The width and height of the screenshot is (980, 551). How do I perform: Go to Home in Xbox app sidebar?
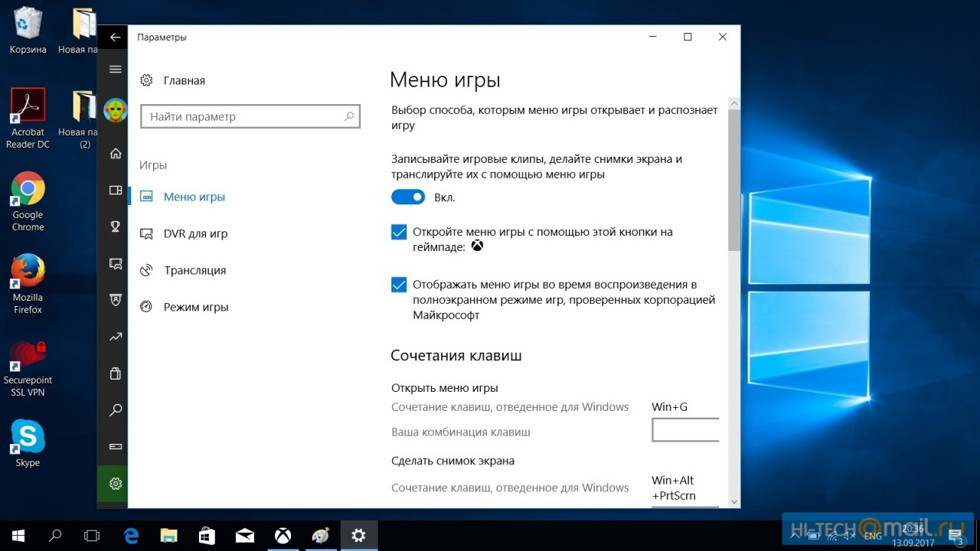point(116,153)
